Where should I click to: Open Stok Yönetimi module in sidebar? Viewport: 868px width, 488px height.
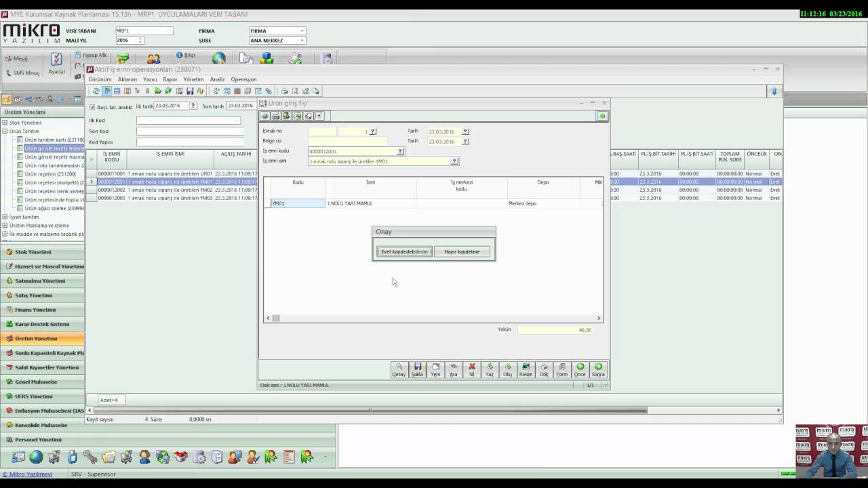coord(42,251)
